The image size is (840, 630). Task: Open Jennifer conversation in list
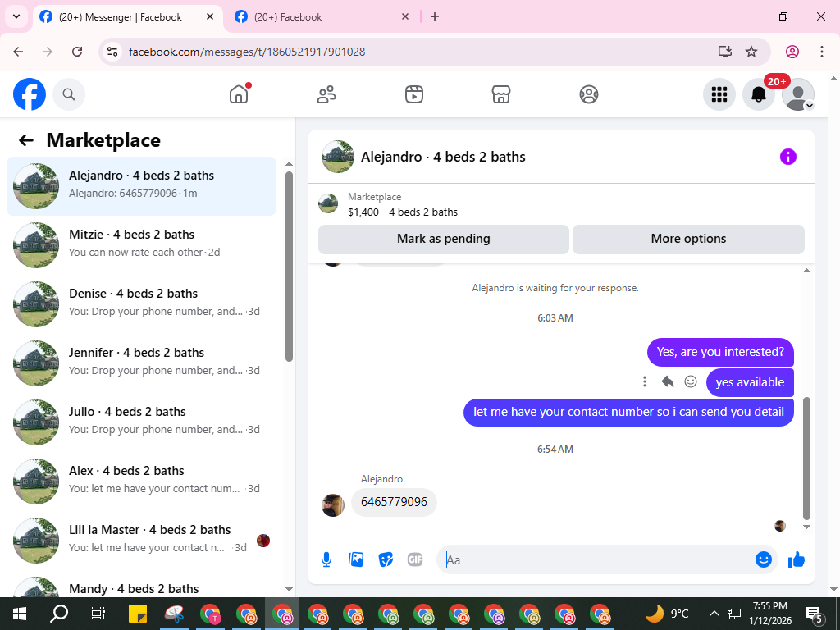(x=141, y=363)
